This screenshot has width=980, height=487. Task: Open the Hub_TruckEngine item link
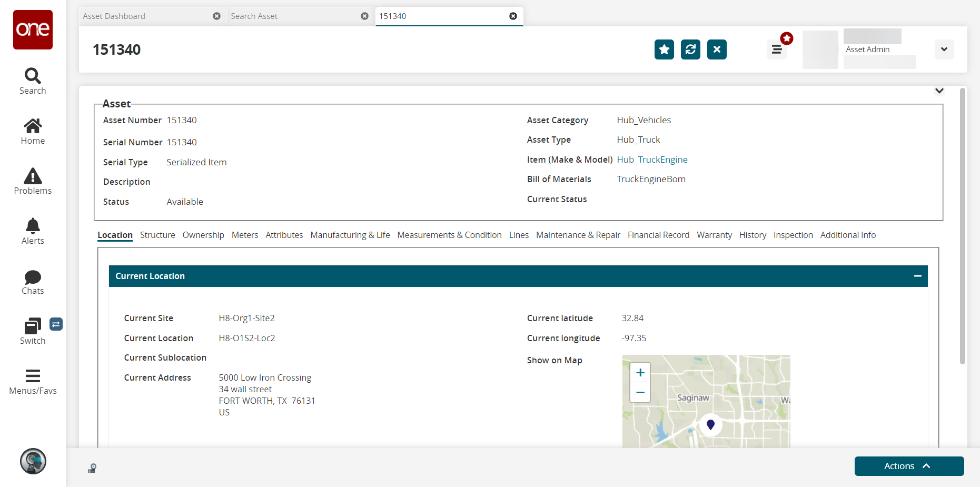point(652,160)
